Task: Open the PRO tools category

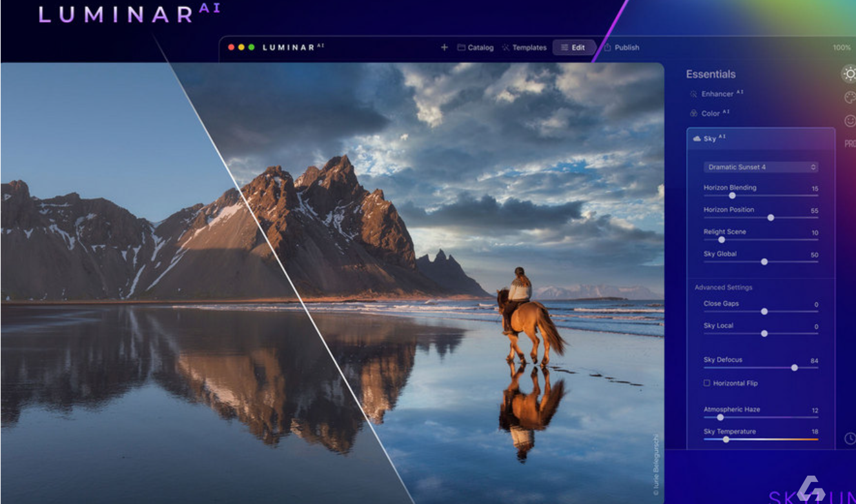Action: tap(850, 144)
